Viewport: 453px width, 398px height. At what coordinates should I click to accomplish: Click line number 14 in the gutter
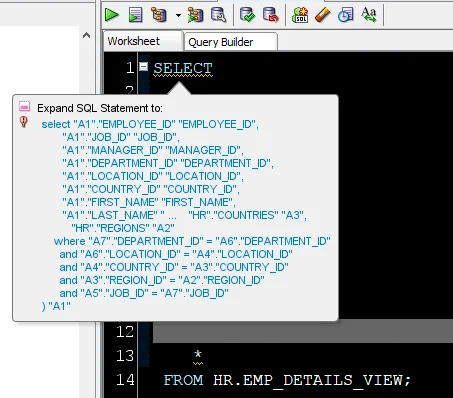pyautogui.click(x=125, y=380)
